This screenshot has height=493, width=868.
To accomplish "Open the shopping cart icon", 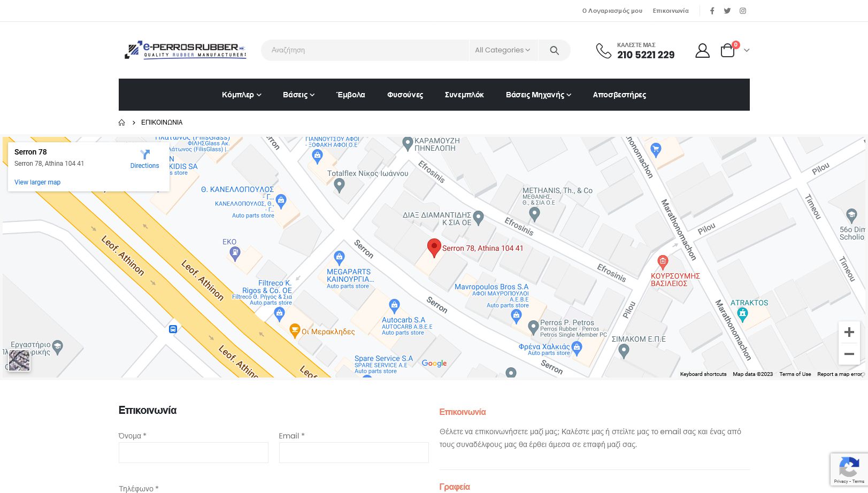I will [727, 51].
